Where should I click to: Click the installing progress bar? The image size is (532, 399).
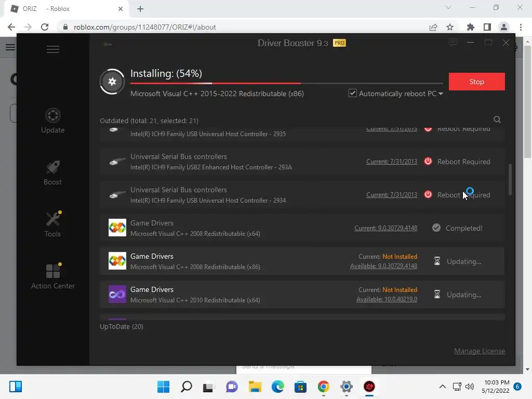pos(287,83)
